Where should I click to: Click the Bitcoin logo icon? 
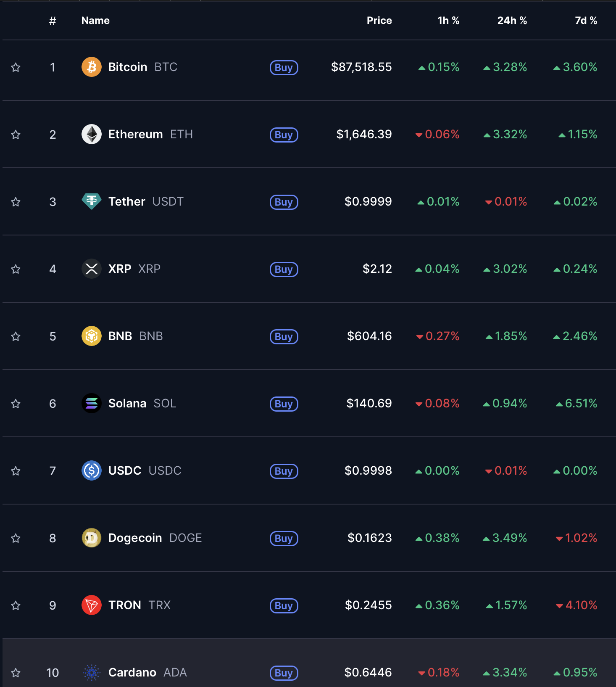point(91,67)
